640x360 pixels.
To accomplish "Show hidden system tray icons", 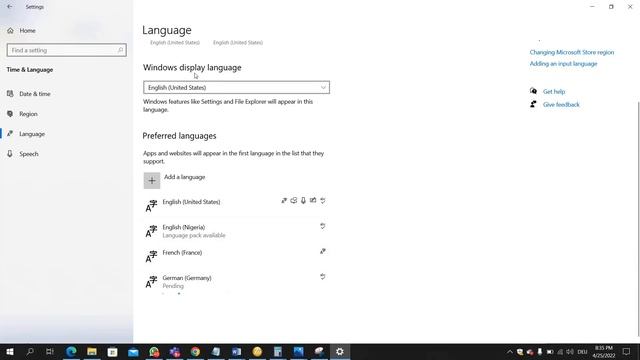I will tap(510, 351).
